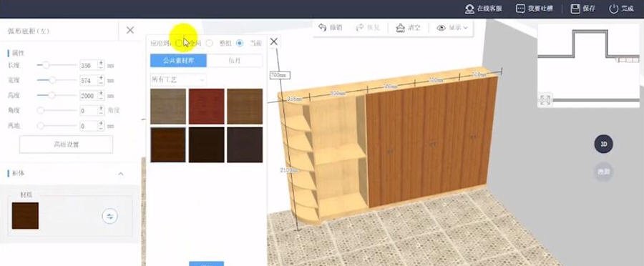Increase 离地 offset with plus stepper

click(x=101, y=124)
